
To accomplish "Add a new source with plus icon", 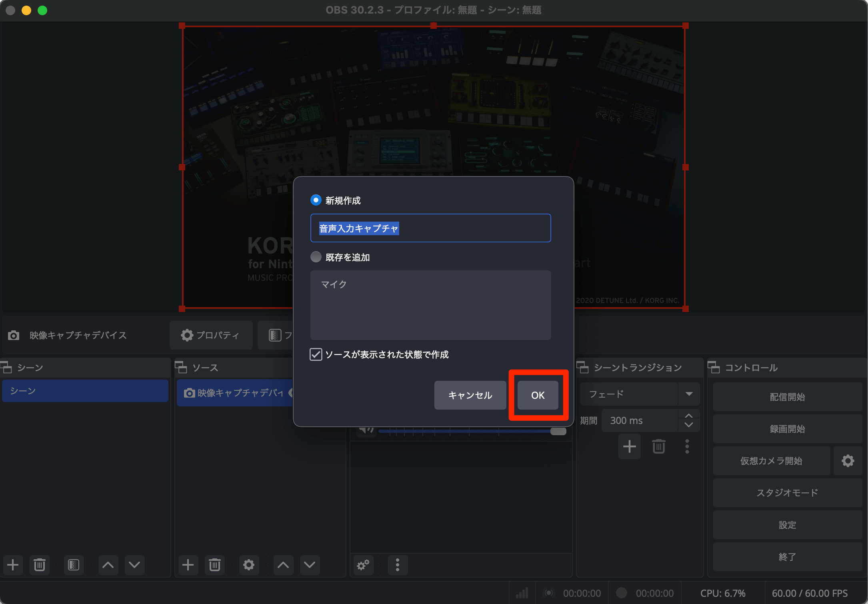I will (188, 565).
